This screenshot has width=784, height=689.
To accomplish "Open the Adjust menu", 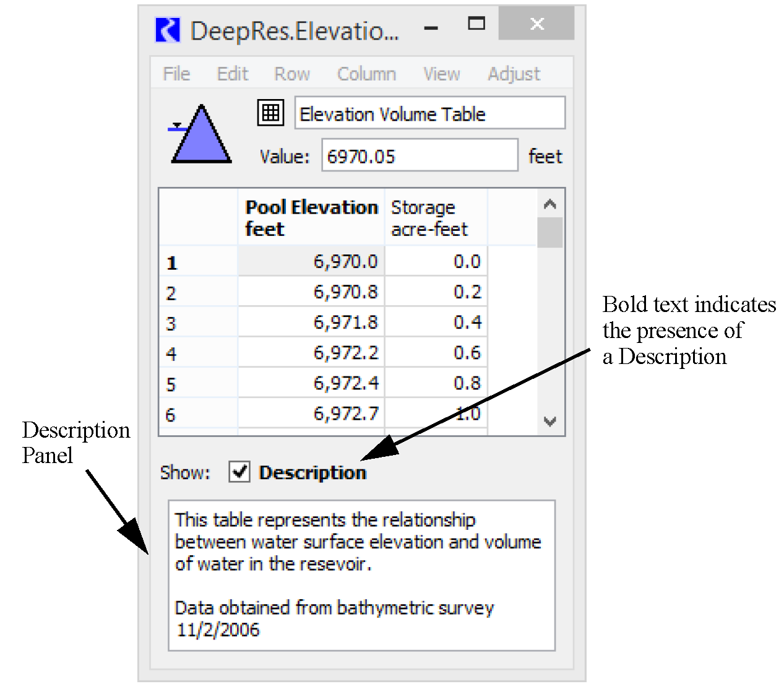I will tap(514, 74).
